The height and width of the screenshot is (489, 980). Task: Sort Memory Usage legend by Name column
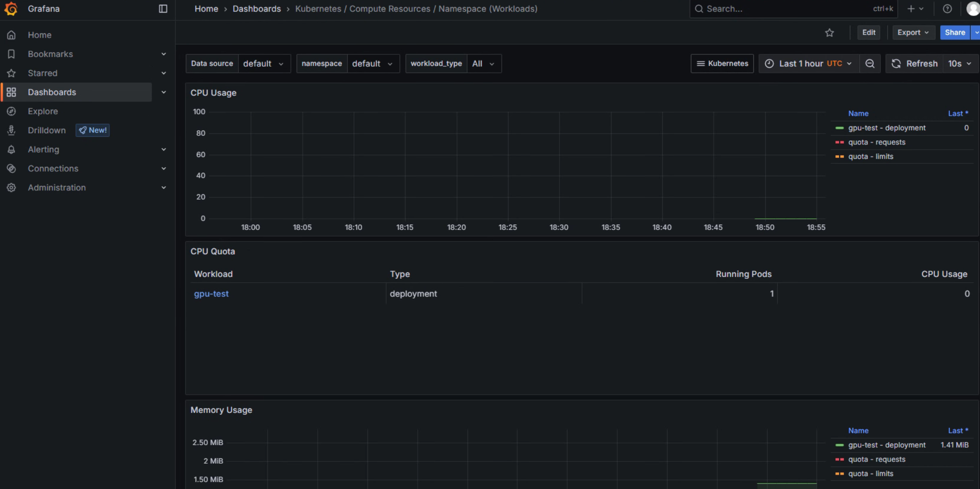858,431
